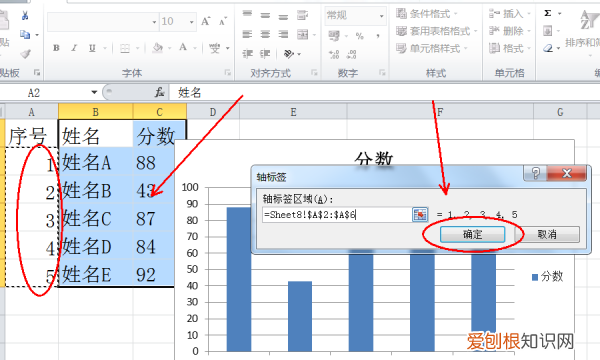Viewport: 600px width, 360px height.
Task: Apply comma style
Action: [x=378, y=36]
